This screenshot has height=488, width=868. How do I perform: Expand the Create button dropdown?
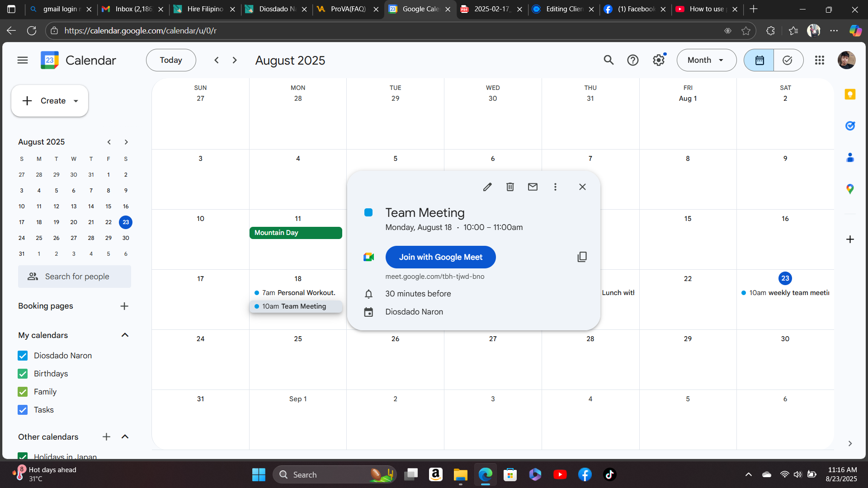[76, 101]
